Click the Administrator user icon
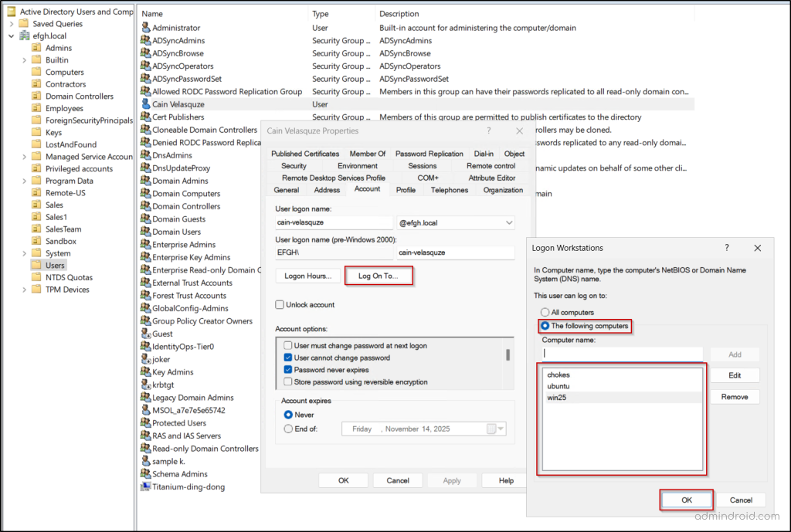 (x=146, y=28)
